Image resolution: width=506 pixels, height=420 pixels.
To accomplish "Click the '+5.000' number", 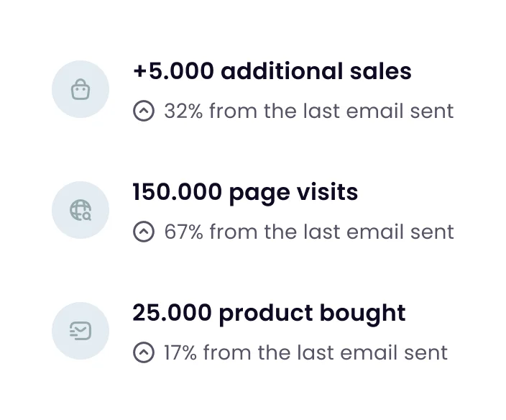I will pos(174,71).
